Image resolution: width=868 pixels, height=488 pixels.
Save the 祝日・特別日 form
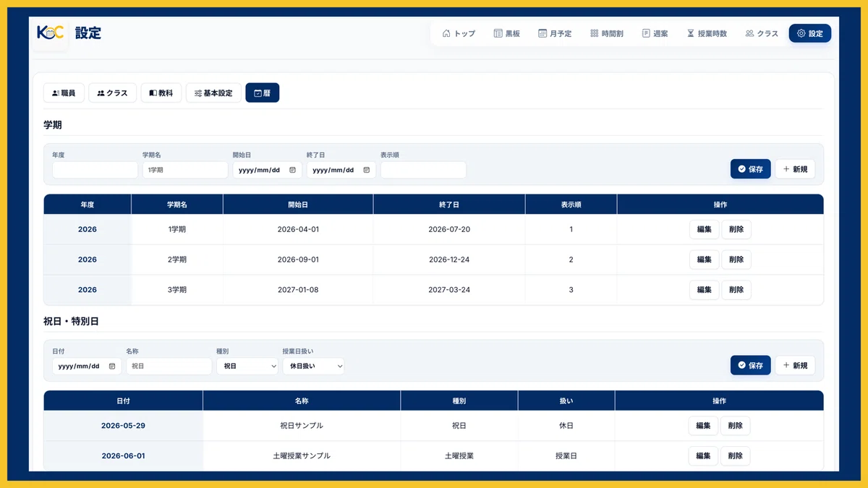[x=750, y=365]
